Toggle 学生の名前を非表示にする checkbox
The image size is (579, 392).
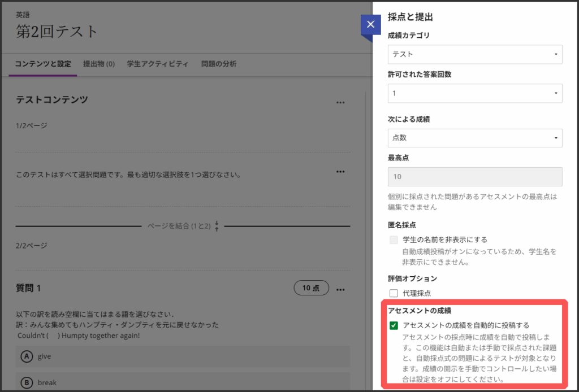(394, 239)
